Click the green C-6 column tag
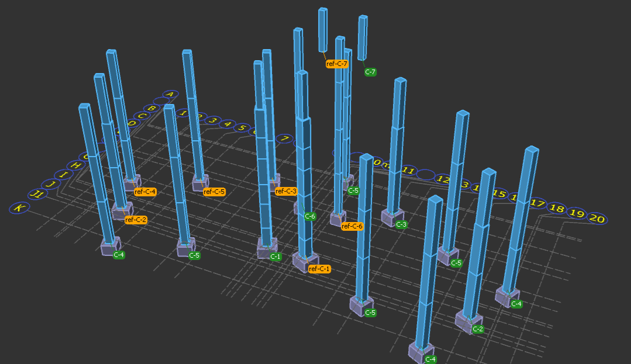 point(310,216)
